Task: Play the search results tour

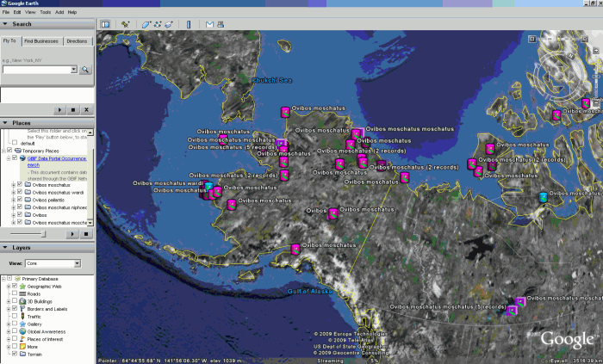Action: 59,110
